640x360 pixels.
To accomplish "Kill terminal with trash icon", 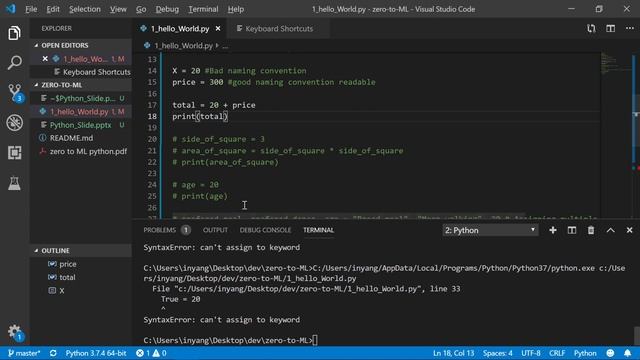I will click(591, 230).
